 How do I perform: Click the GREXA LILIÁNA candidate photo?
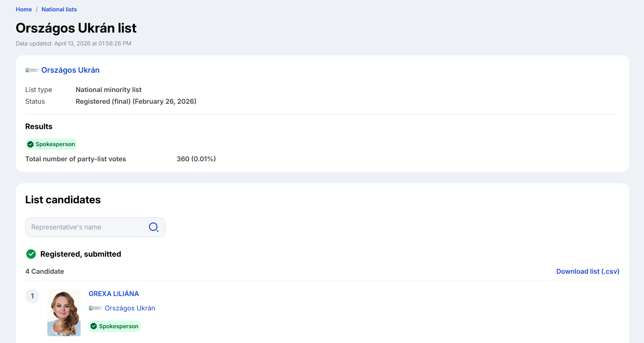64,312
